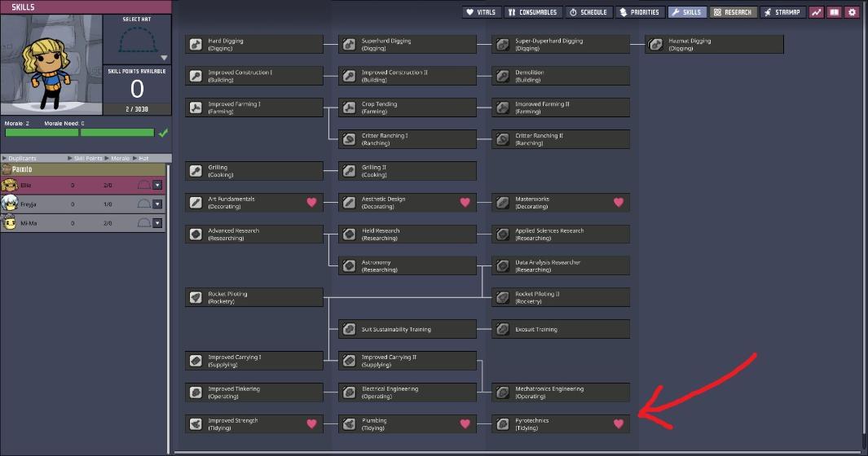The height and width of the screenshot is (456, 868).
Task: Open Ellie's hat dropdown arrow
Action: click(x=158, y=186)
